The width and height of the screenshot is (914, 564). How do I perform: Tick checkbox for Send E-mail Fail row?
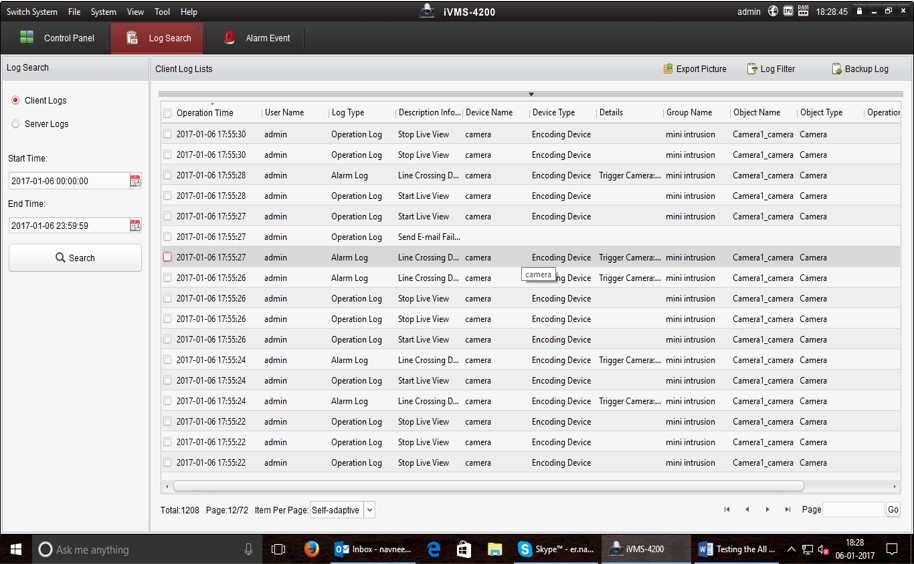(168, 237)
